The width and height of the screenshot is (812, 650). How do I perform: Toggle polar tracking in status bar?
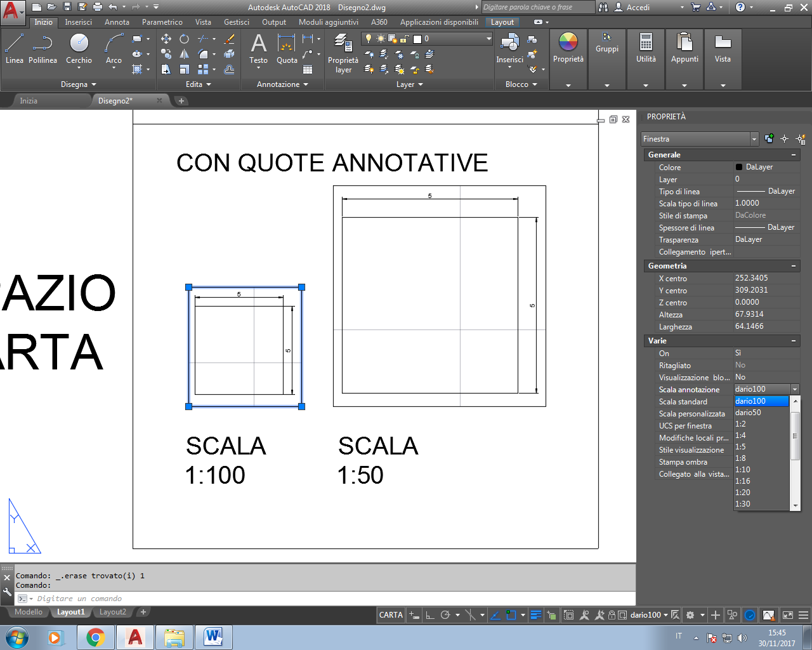(445, 615)
